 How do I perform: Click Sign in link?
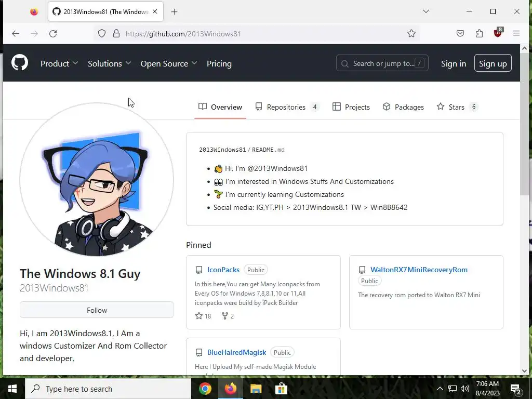pyautogui.click(x=453, y=64)
